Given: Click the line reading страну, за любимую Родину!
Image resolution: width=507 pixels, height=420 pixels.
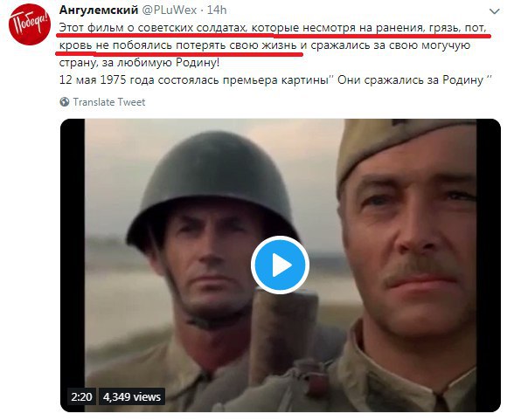Looking at the screenshot, I should (x=139, y=62).
